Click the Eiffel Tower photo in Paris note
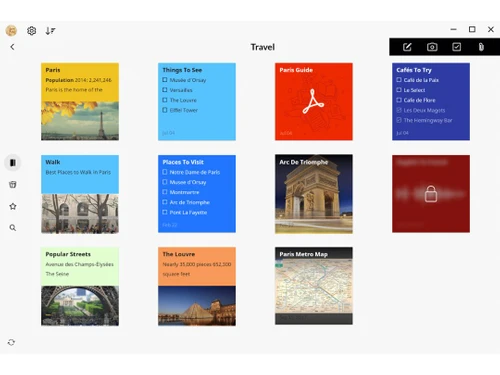 pyautogui.click(x=80, y=121)
